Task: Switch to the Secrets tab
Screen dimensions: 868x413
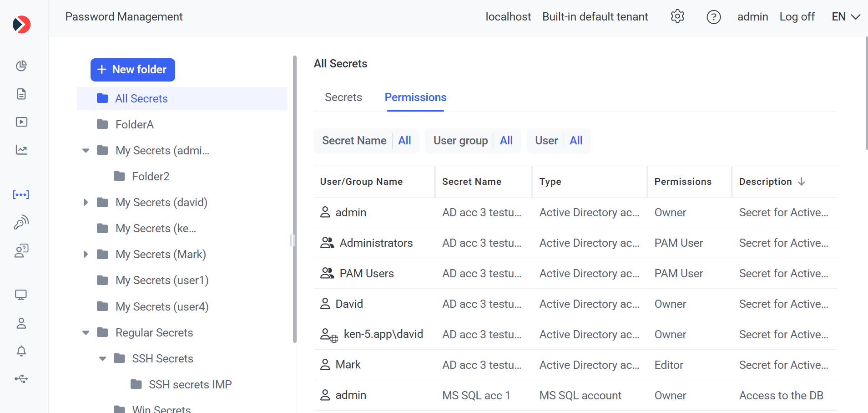Action: 343,97
